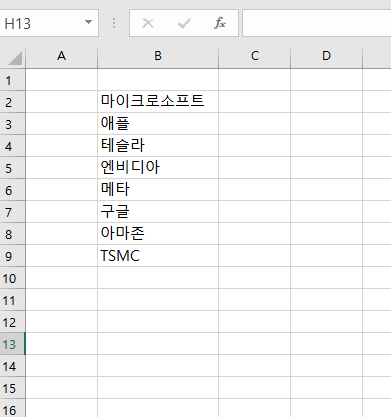
Task: Select empty cell D5
Action: pyautogui.click(x=326, y=167)
